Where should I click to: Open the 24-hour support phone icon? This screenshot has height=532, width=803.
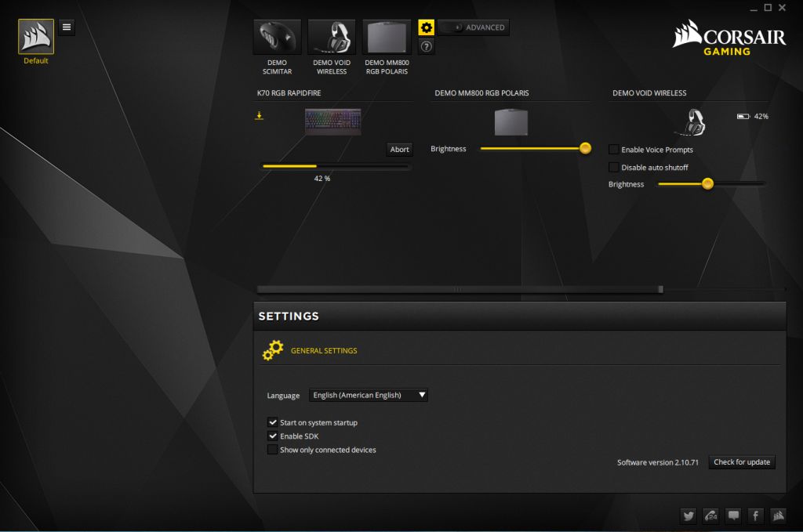[711, 516]
